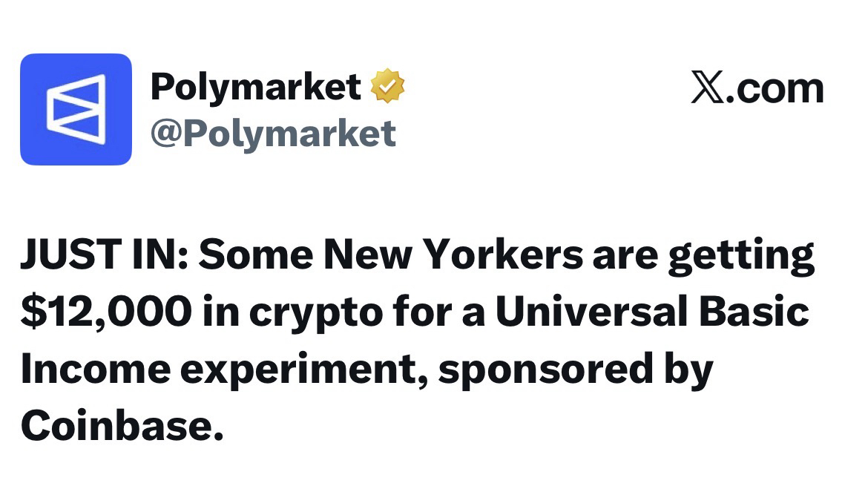Click the X logo glyph
This screenshot has height=489, width=868.
pos(708,88)
